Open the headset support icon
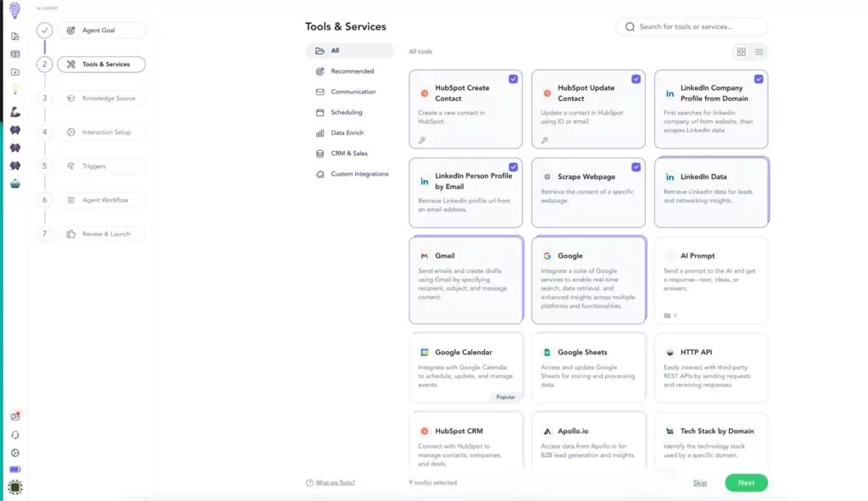Image resolution: width=868 pixels, height=501 pixels. (15, 435)
